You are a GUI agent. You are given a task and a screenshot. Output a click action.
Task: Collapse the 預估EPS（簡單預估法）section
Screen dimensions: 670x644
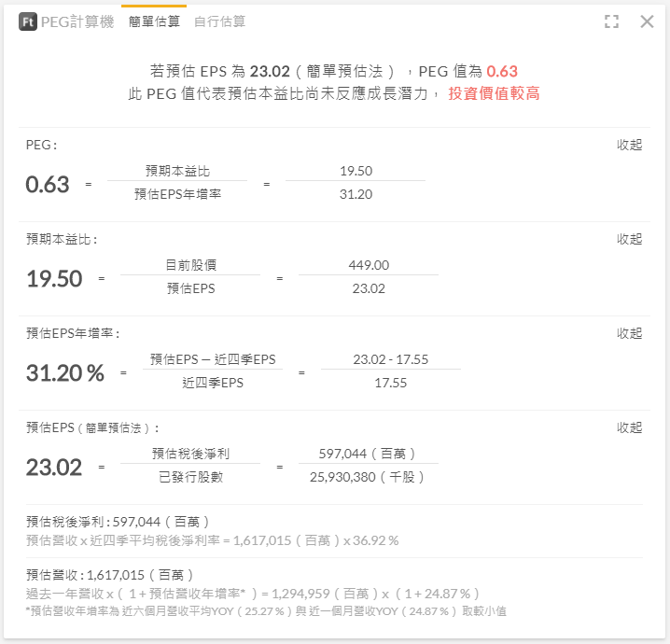pyautogui.click(x=629, y=427)
